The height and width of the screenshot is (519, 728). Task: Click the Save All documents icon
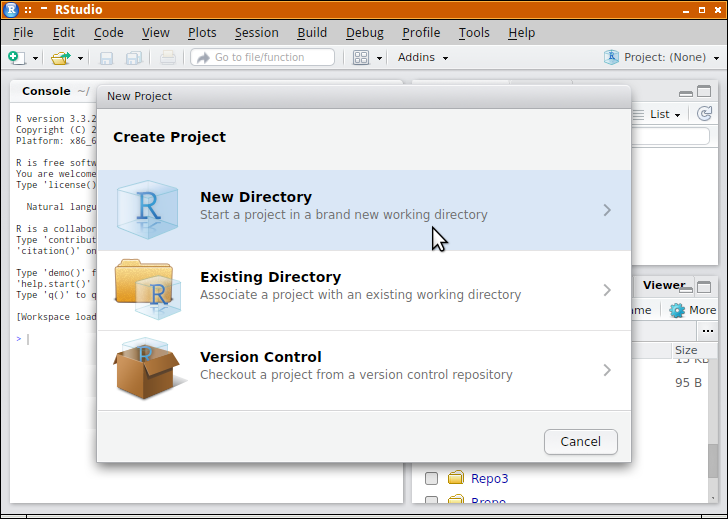pyautogui.click(x=134, y=58)
